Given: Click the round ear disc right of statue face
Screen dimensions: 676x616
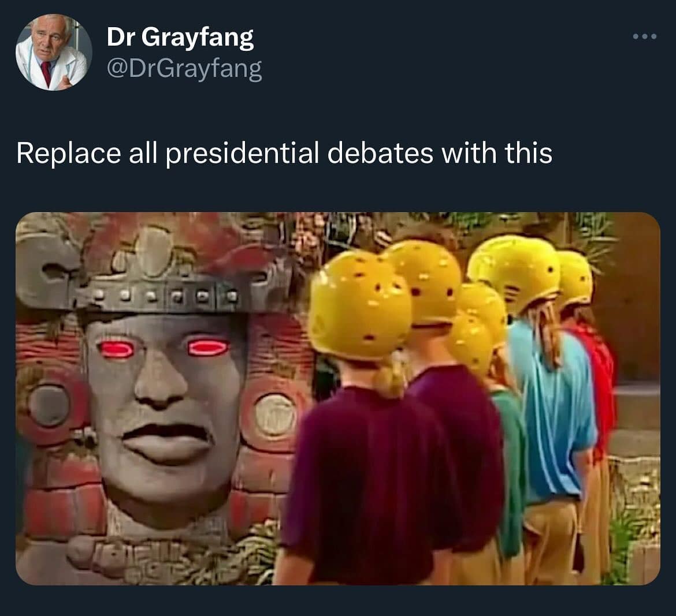Looking at the screenshot, I should pyautogui.click(x=275, y=415).
